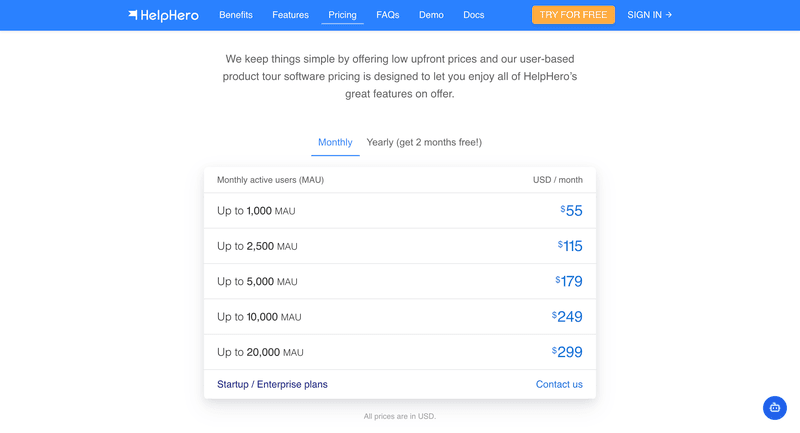Click the Contact us link
This screenshot has height=433, width=800.
[559, 384]
